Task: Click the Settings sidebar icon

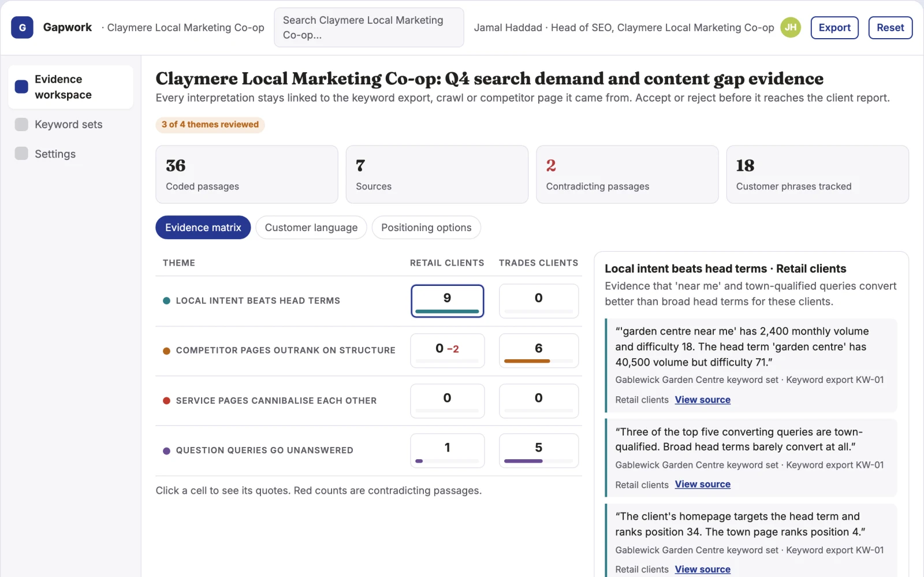Action: pos(21,154)
